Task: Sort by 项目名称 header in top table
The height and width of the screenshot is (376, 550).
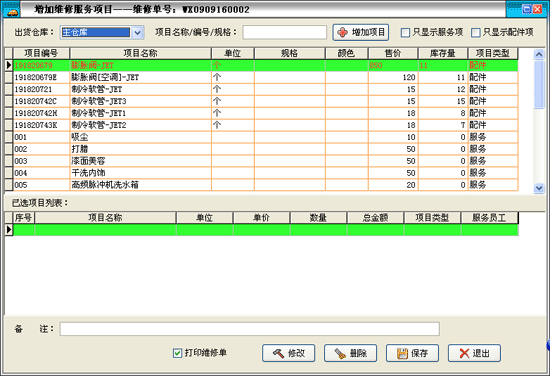Action: pyautogui.click(x=141, y=53)
